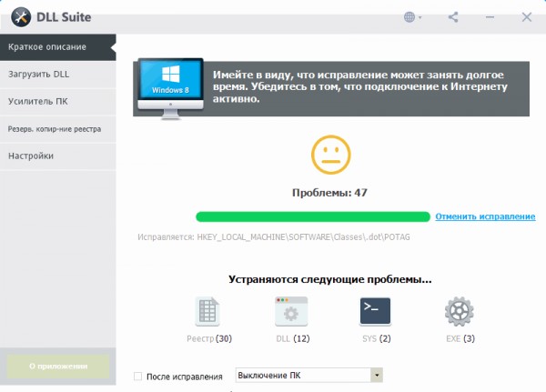The height and width of the screenshot is (392, 546).
Task: Click the Устраняются следующие проблемы heading
Action: click(x=330, y=279)
